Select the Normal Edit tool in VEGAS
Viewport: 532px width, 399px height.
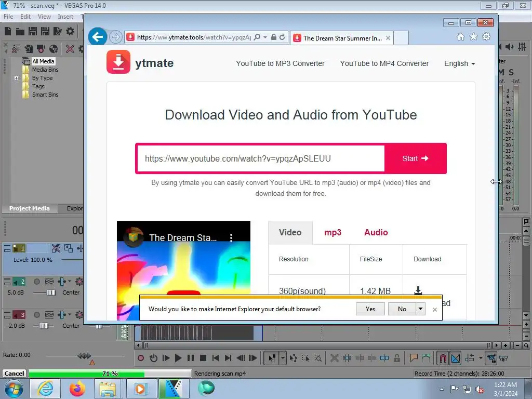pyautogui.click(x=272, y=358)
